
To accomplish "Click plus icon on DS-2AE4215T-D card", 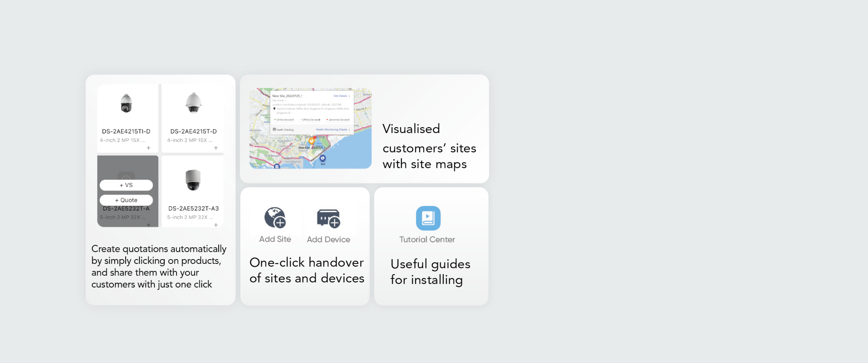I will [216, 148].
